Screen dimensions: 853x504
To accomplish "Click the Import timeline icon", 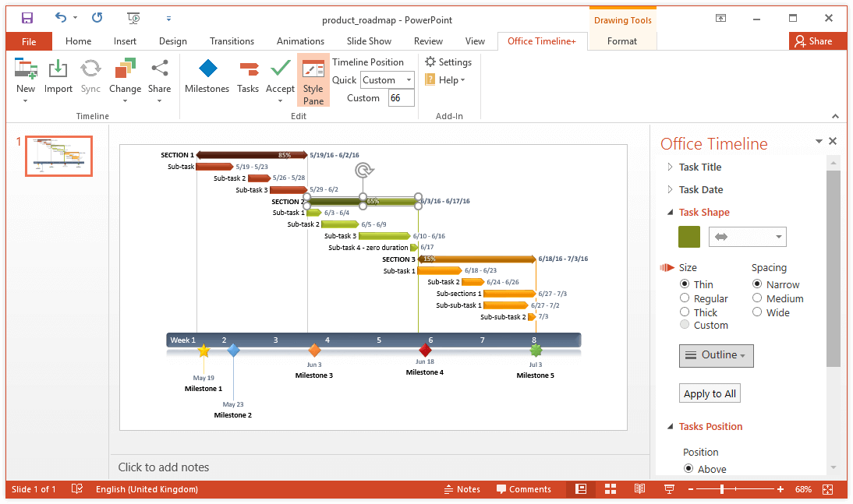I will click(x=58, y=70).
